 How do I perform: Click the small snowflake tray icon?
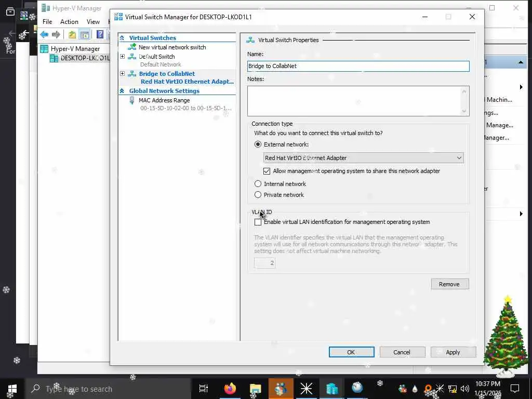[x=440, y=389]
